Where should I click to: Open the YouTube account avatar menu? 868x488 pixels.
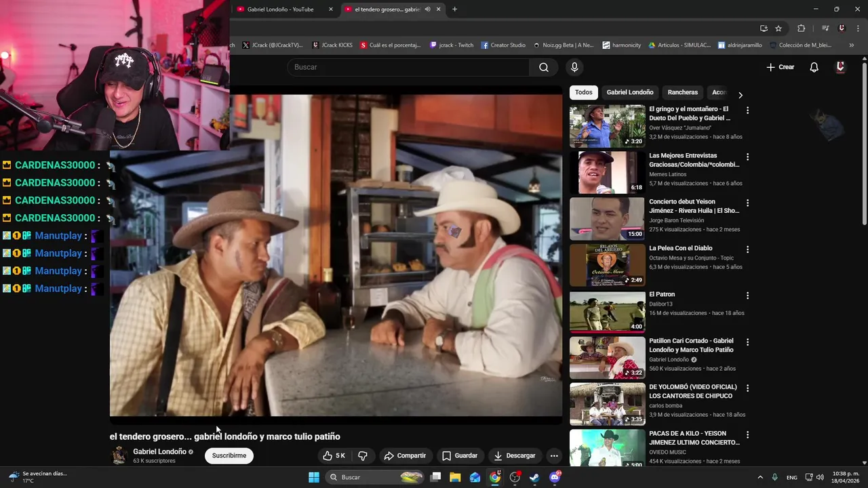coord(840,67)
